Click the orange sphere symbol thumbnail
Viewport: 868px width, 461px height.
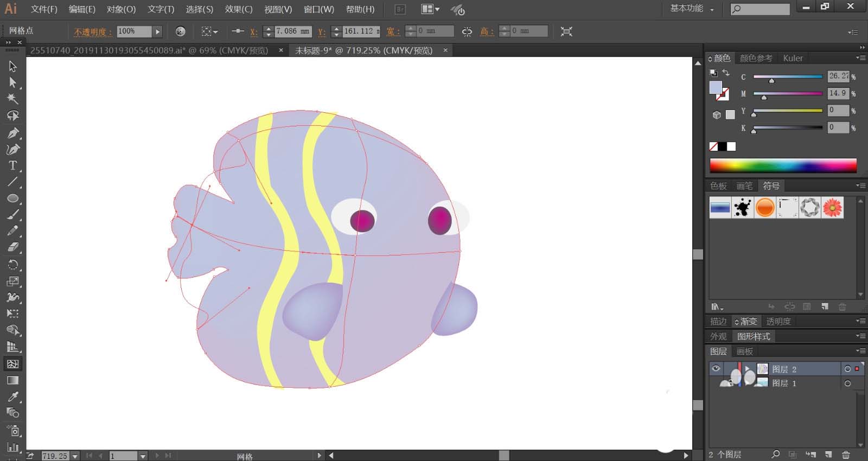764,207
